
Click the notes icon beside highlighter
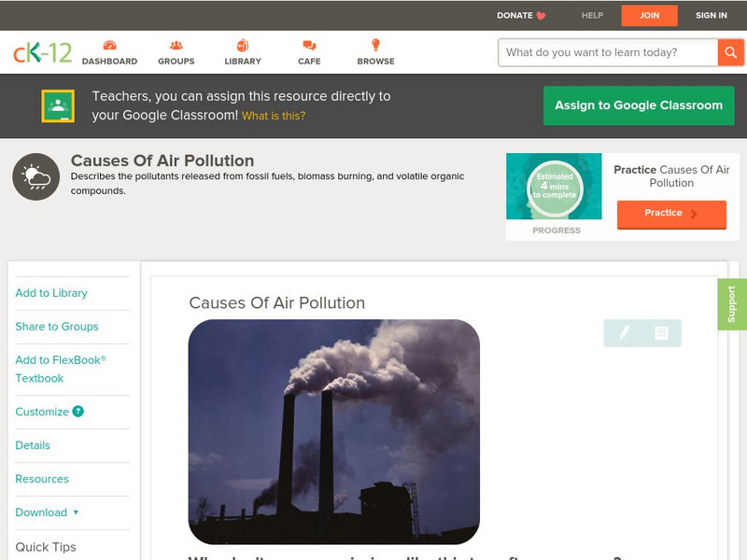[x=661, y=333]
